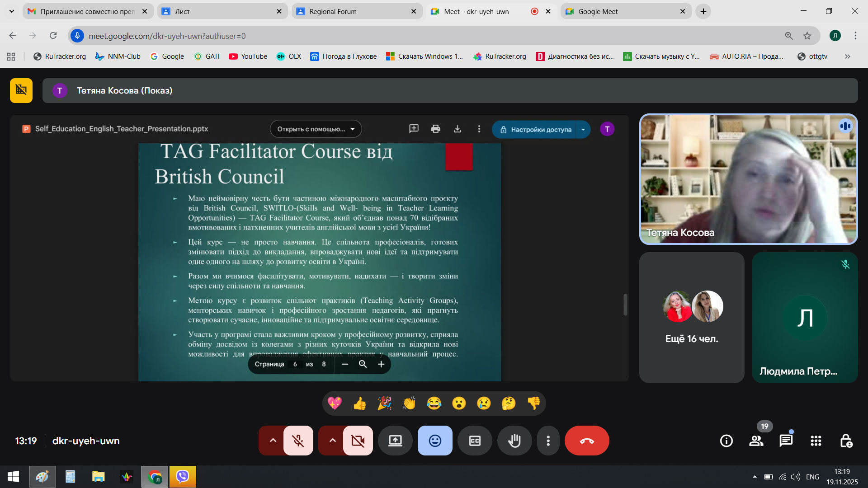Image resolution: width=868 pixels, height=488 pixels.
Task: Show the participants list
Action: click(x=756, y=441)
